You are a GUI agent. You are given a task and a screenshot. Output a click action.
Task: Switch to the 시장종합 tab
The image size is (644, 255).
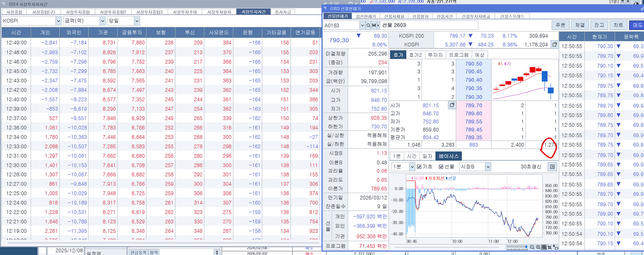tap(14, 12)
